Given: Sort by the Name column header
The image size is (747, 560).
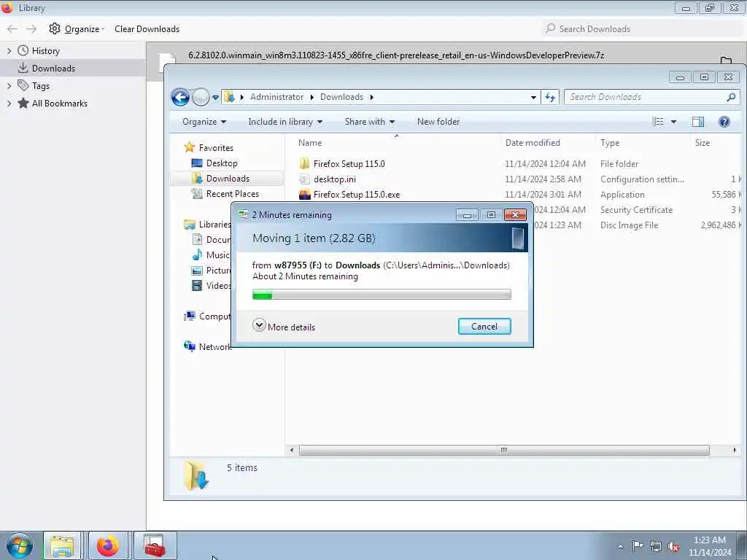Looking at the screenshot, I should tap(310, 143).
